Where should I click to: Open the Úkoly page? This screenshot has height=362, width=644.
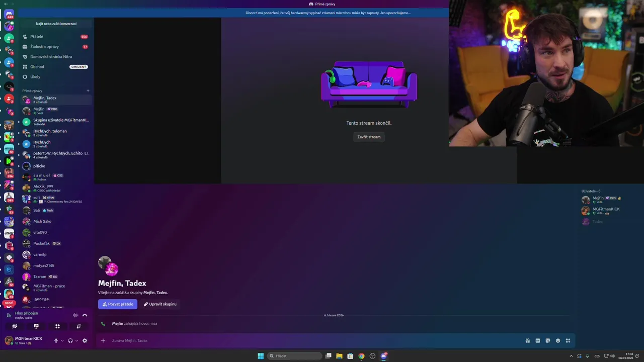[56, 77]
